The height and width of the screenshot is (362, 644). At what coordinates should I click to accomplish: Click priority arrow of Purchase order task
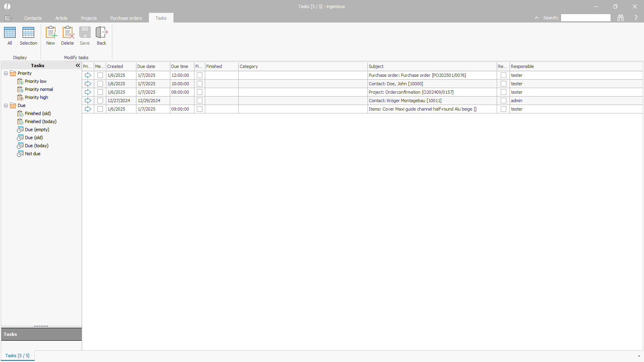pos(88,75)
